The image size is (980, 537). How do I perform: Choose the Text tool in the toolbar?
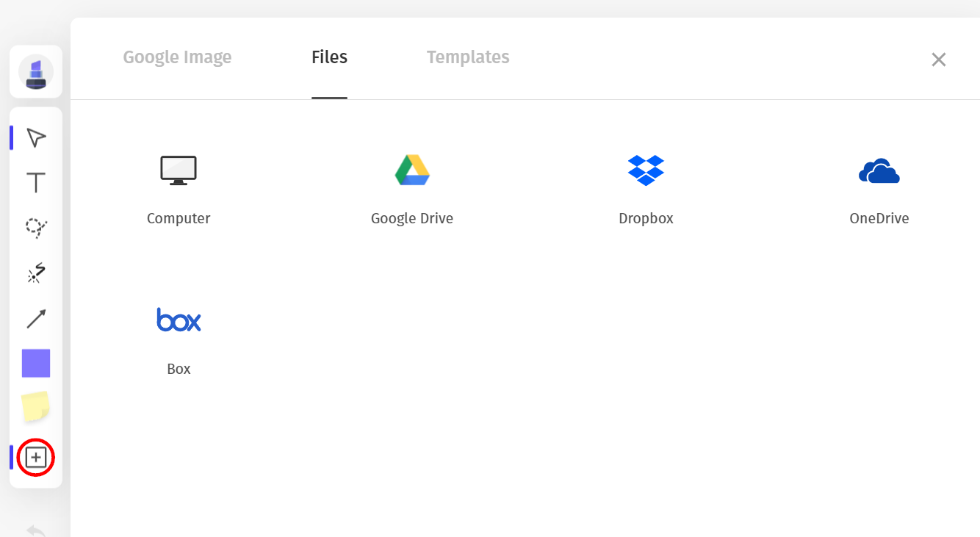(36, 183)
